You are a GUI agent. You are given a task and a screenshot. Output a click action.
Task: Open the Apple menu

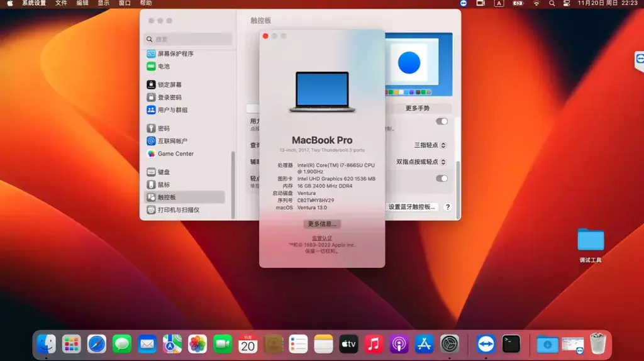10,3
